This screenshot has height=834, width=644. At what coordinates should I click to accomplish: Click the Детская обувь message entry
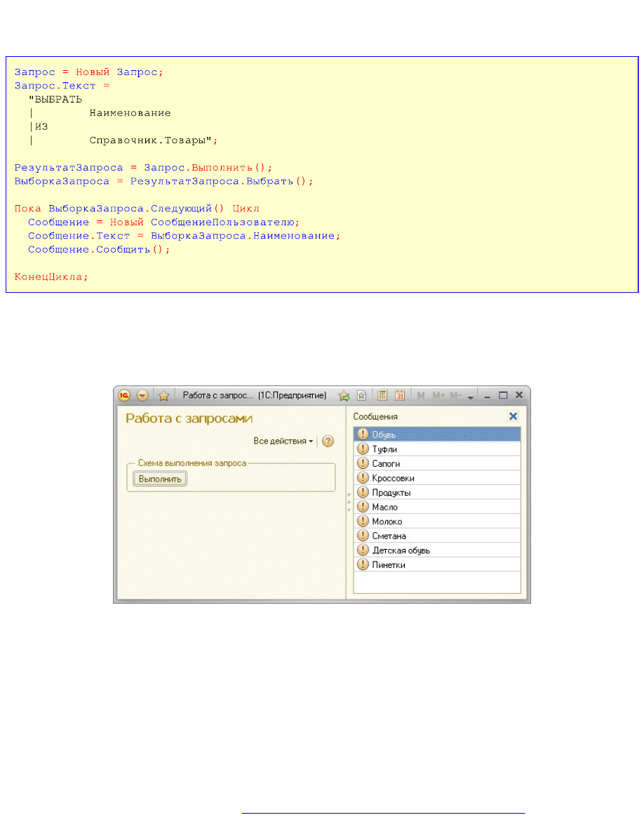point(437,550)
